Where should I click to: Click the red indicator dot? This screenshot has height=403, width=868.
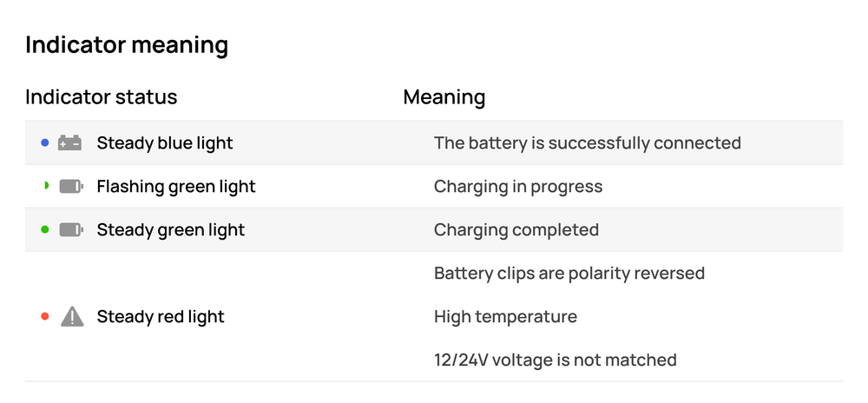tap(45, 316)
